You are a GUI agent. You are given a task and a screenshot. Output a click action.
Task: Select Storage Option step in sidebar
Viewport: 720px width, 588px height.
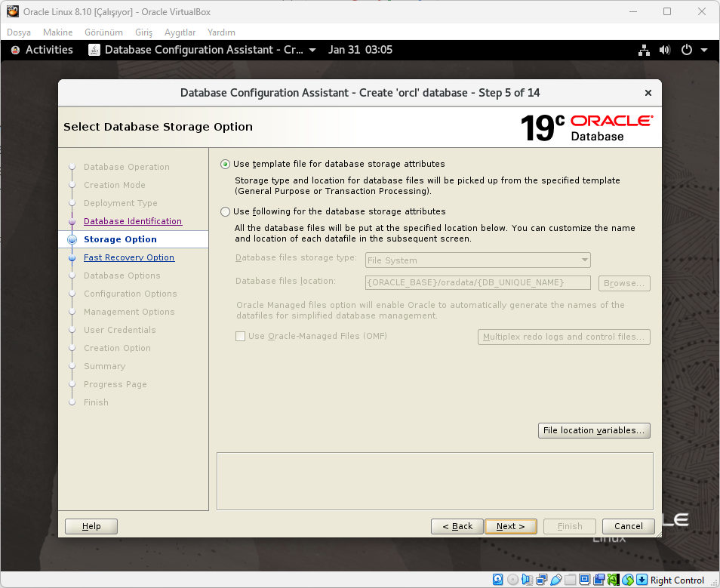pyautogui.click(x=120, y=239)
